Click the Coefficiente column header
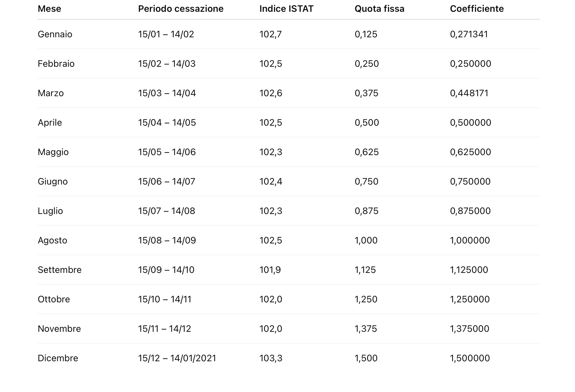This screenshot has width=575, height=392. click(x=477, y=9)
